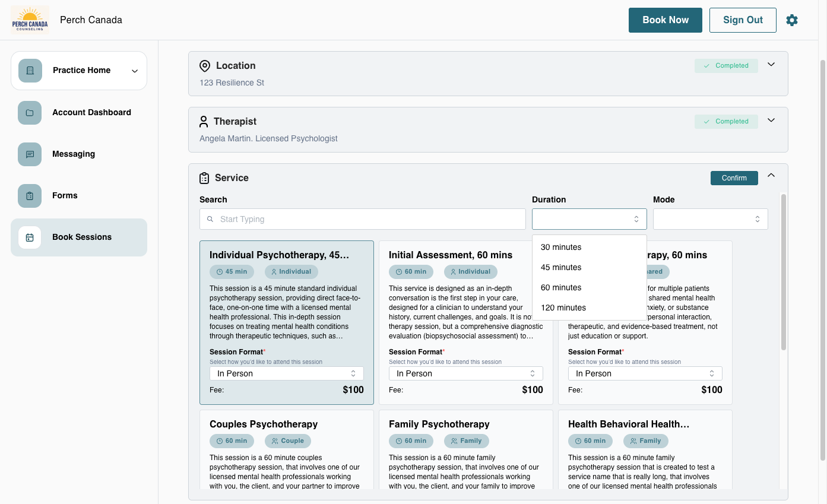Open the settings gear icon
This screenshot has height=504, width=827.
[792, 20]
